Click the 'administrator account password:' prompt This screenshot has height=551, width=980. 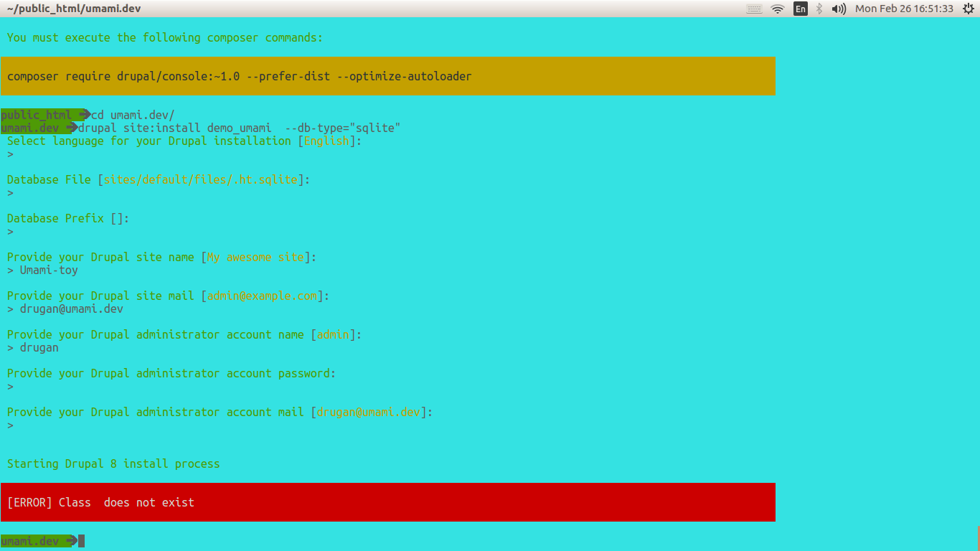click(171, 373)
